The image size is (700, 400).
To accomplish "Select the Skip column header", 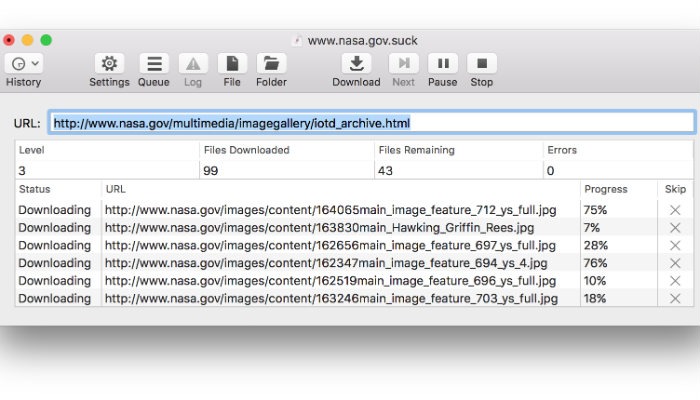I will coord(675,189).
